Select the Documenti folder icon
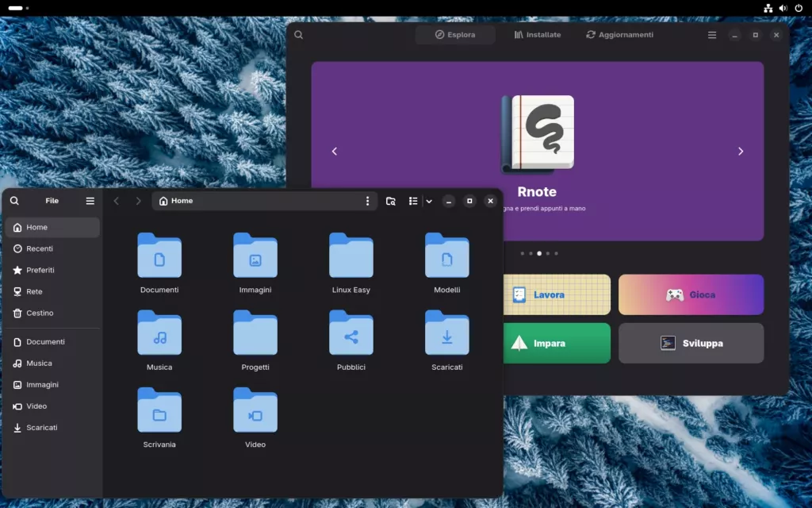The height and width of the screenshot is (508, 812). point(159,255)
